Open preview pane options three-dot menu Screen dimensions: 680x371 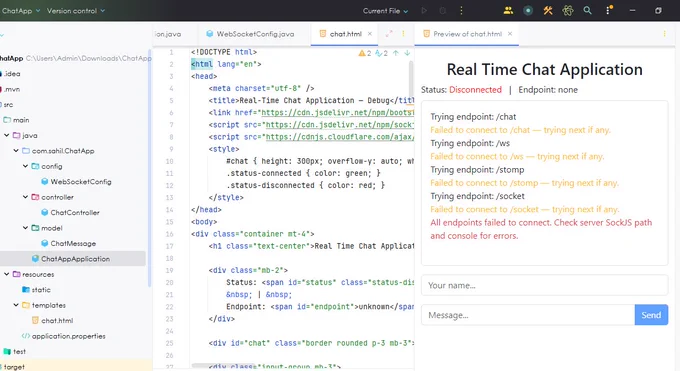click(x=664, y=33)
